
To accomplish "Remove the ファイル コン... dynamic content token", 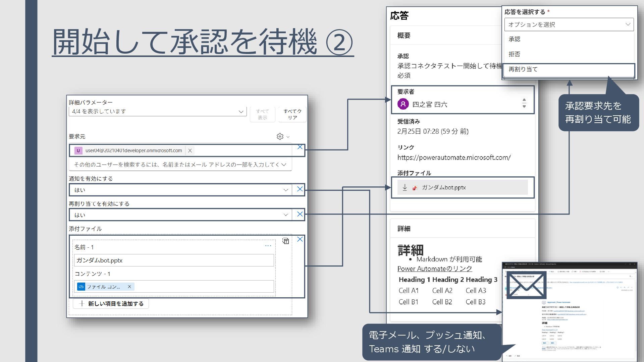I will (x=129, y=287).
